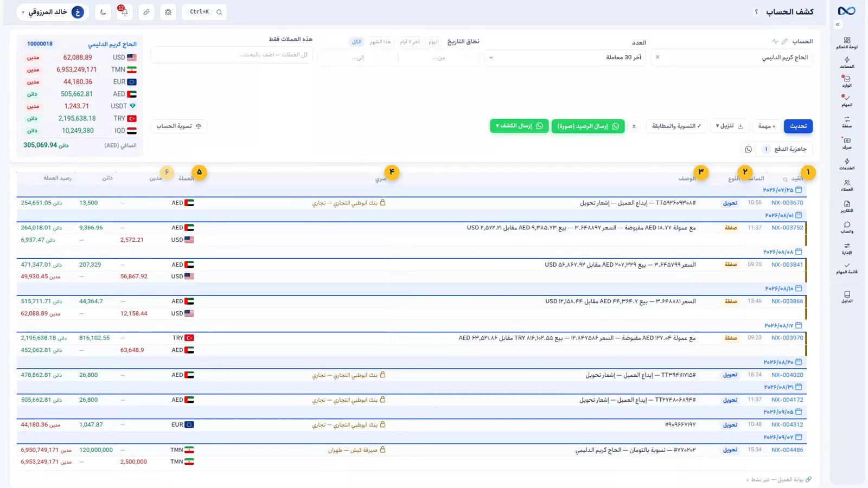Collapse the sidebar with the double chevron
Viewport: 868px width, 488px height.
[838, 24]
